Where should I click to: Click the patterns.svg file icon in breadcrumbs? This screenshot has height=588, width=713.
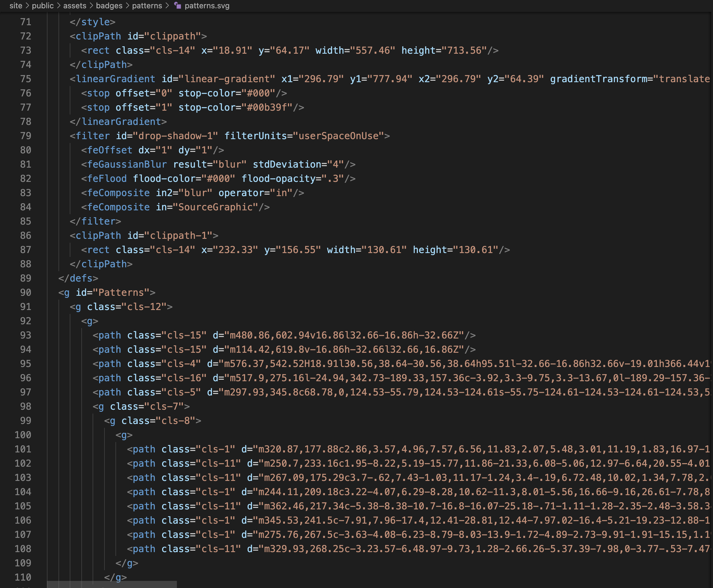[x=178, y=5]
